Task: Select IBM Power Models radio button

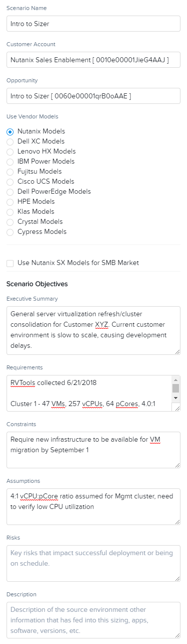Action: 10,162
